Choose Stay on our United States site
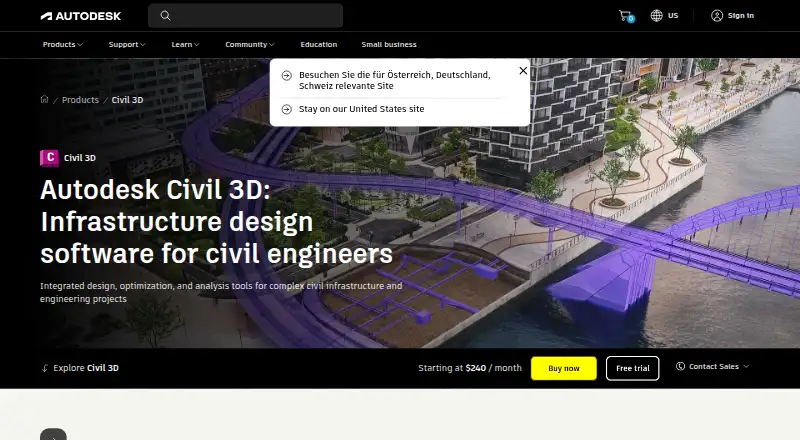The height and width of the screenshot is (440, 800). pyautogui.click(x=361, y=109)
